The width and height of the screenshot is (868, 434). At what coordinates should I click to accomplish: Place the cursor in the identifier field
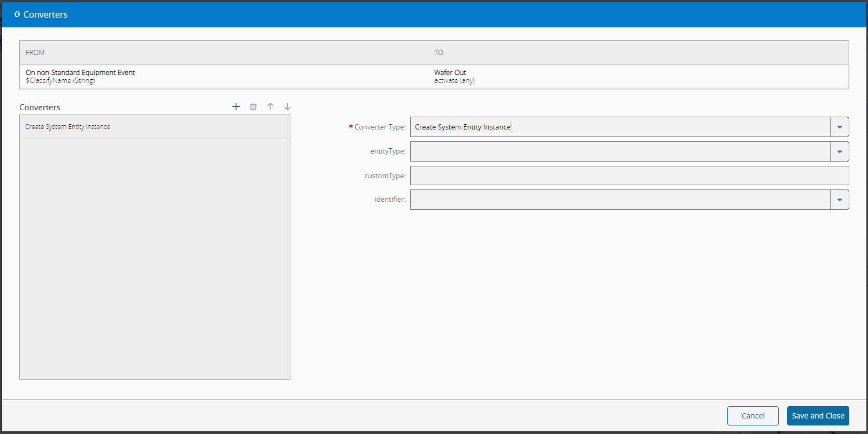[619, 200]
